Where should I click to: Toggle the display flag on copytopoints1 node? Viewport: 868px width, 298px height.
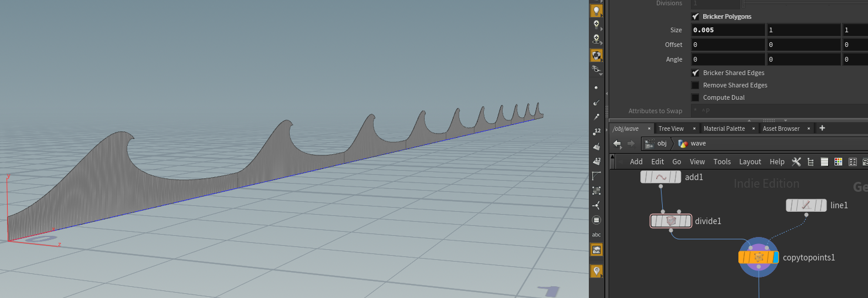point(776,257)
